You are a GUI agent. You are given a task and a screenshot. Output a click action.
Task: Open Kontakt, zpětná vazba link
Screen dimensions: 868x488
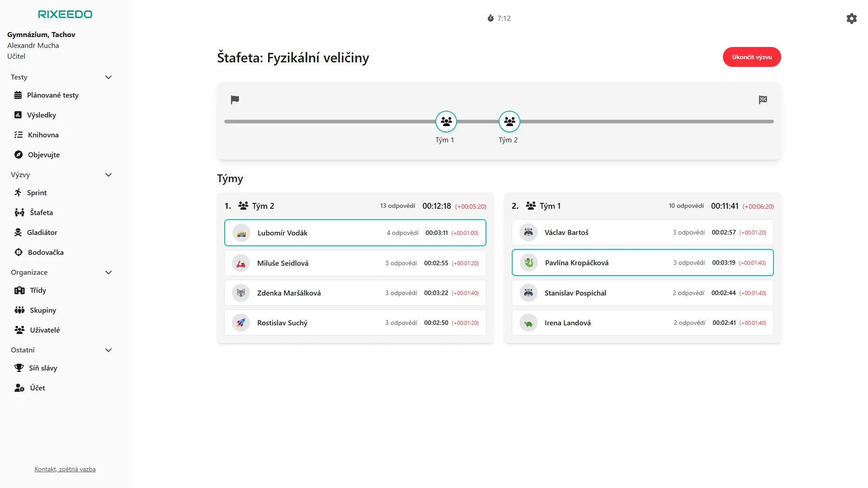click(65, 469)
